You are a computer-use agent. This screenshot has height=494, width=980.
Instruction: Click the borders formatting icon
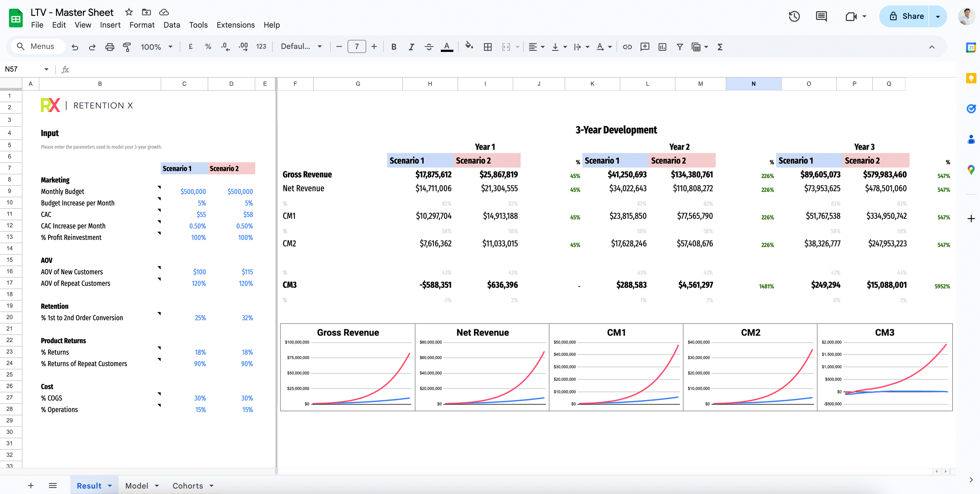tap(488, 47)
